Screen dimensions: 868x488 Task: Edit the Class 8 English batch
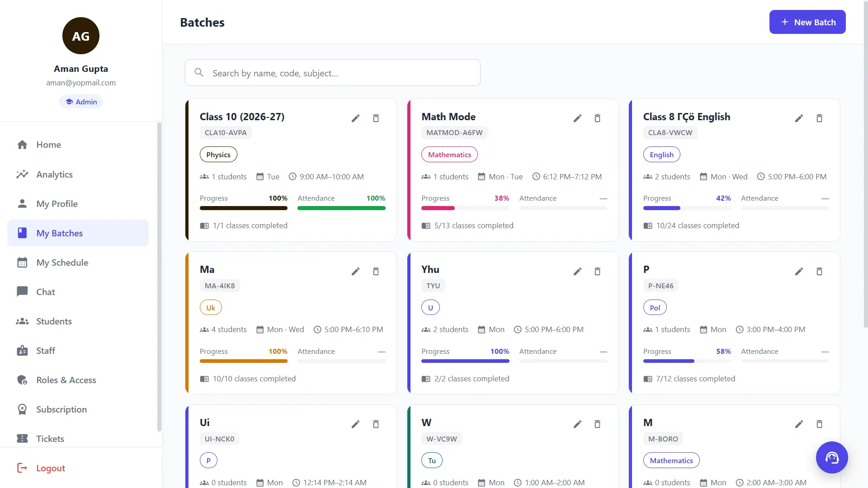coord(799,118)
